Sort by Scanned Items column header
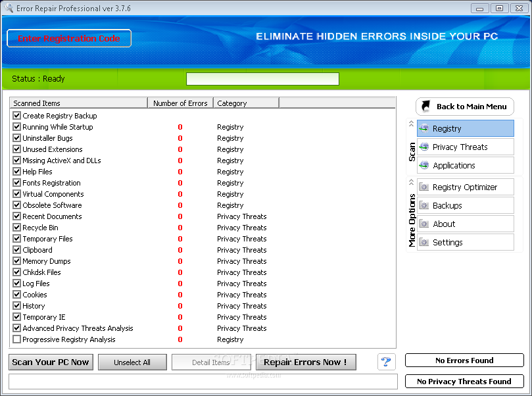This screenshot has width=532, height=396. [79, 103]
